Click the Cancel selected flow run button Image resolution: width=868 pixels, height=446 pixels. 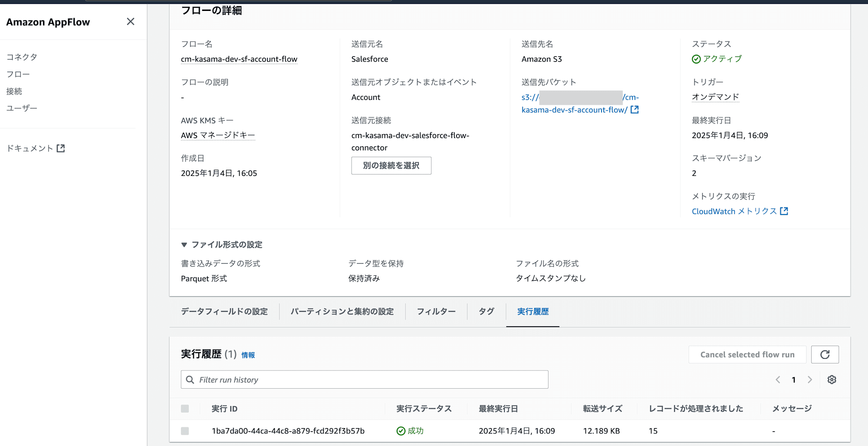[x=747, y=354]
